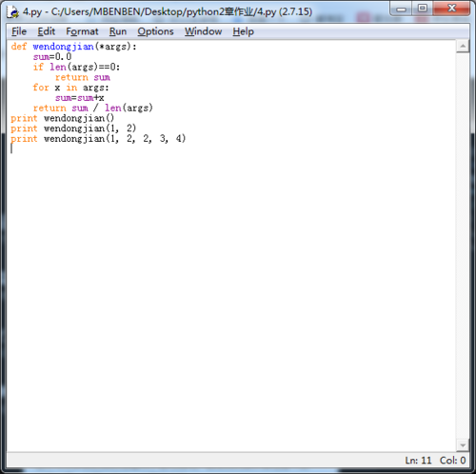Open the Window menu
The image size is (476, 474).
(204, 31)
